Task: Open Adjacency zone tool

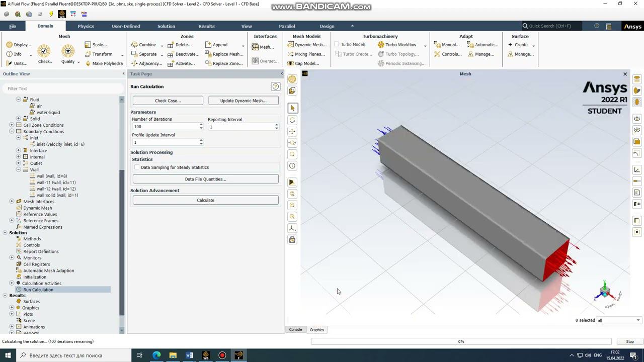Action: click(x=146, y=63)
